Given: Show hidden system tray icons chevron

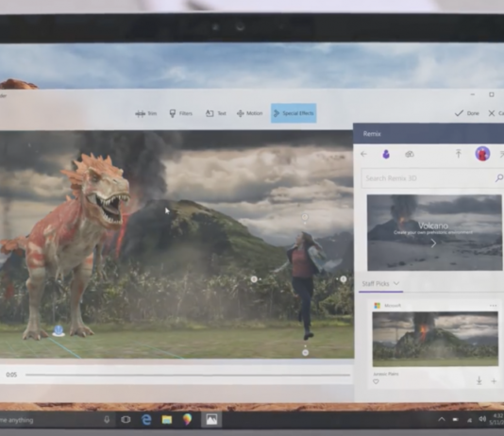Looking at the screenshot, I should coord(442,419).
